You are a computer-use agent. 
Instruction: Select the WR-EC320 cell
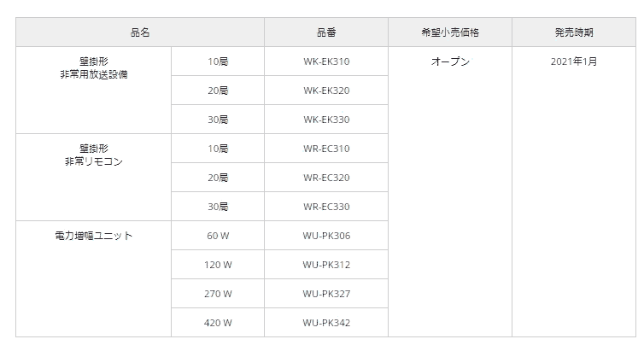pos(326,178)
